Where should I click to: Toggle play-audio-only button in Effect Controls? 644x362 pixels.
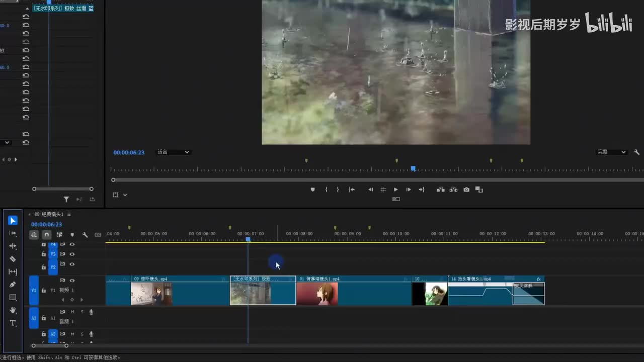[79, 200]
